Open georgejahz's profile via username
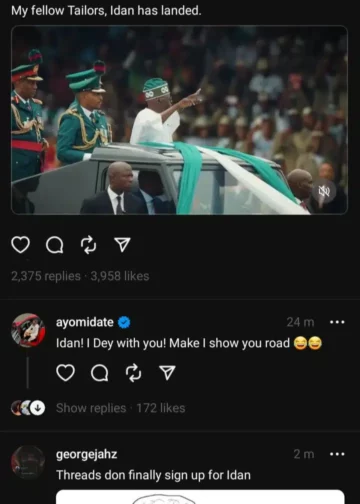Viewport: 360px width, 504px height. (87, 454)
